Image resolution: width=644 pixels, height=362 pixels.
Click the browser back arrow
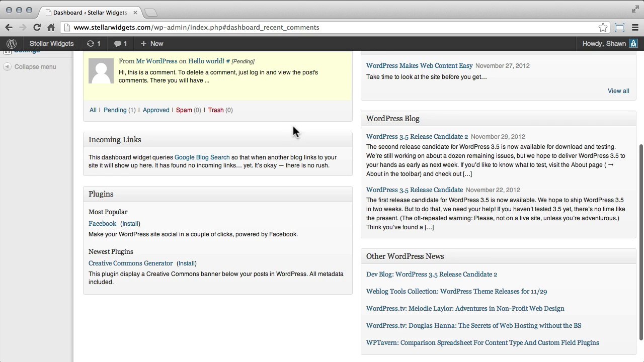point(9,28)
